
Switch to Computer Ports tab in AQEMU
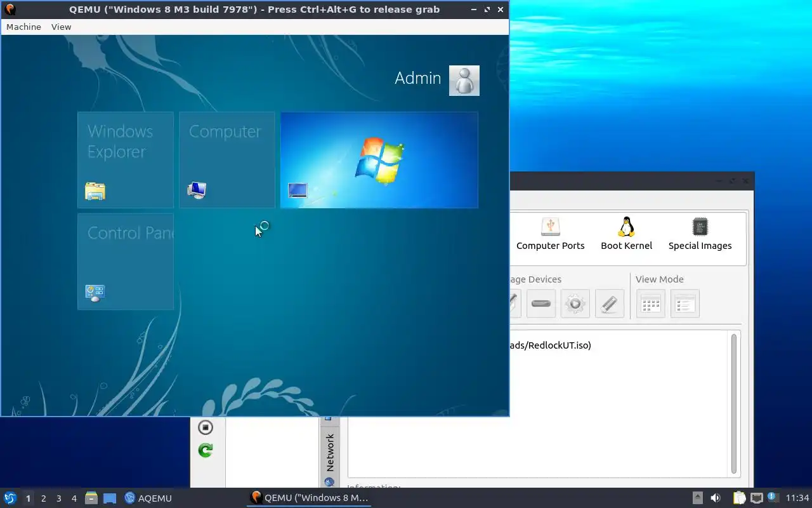(551, 234)
